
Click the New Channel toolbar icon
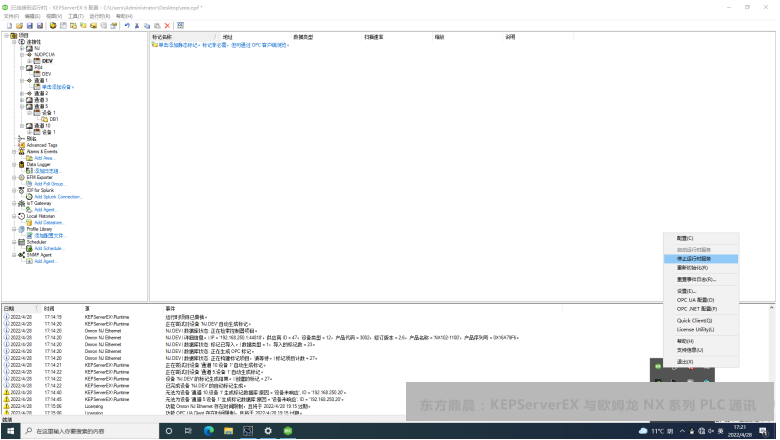coord(53,25)
